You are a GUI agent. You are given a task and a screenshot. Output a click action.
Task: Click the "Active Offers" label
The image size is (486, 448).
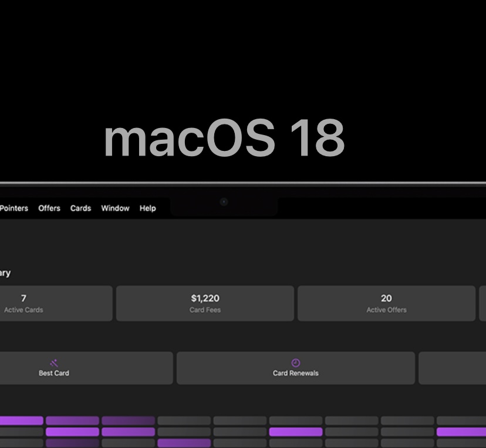coord(386,309)
